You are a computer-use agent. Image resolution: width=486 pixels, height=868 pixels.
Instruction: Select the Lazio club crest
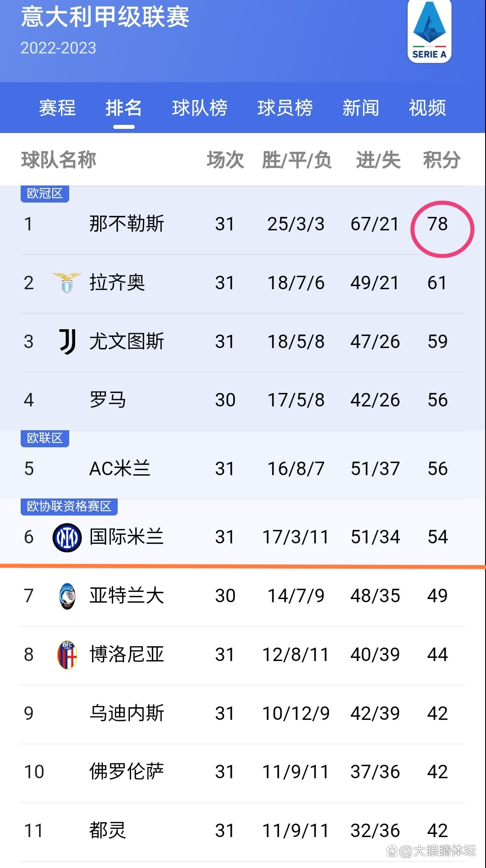coord(66,283)
